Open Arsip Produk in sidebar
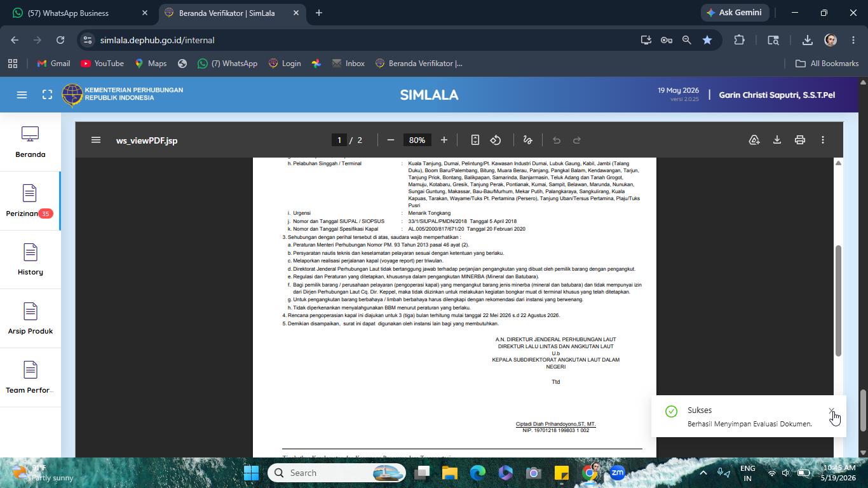This screenshot has height=488, width=868. coord(30,318)
